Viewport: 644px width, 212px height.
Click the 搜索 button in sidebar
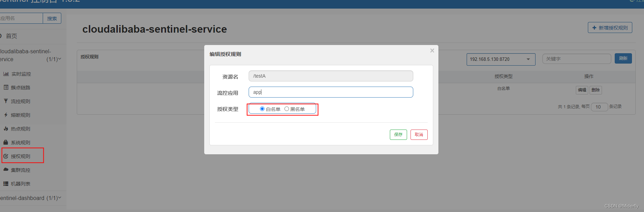point(52,19)
